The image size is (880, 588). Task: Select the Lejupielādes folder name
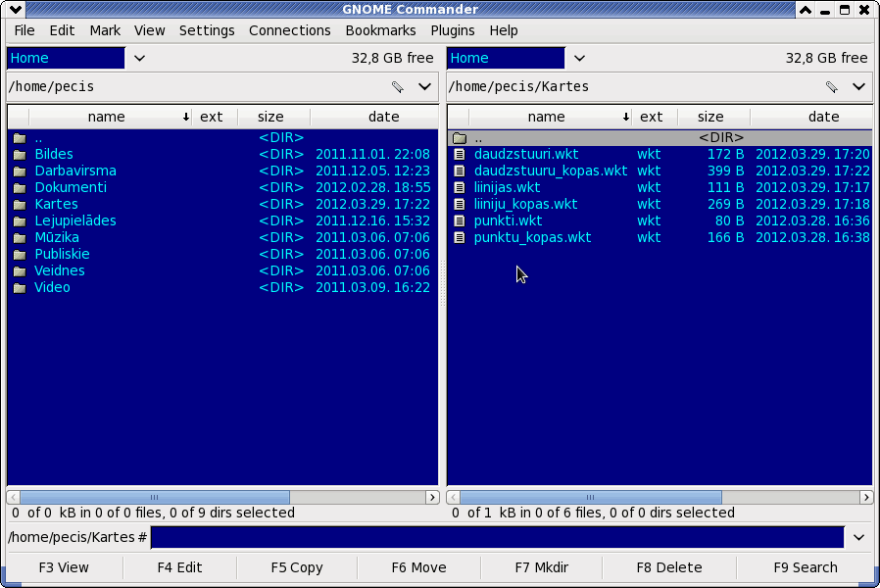pos(75,221)
